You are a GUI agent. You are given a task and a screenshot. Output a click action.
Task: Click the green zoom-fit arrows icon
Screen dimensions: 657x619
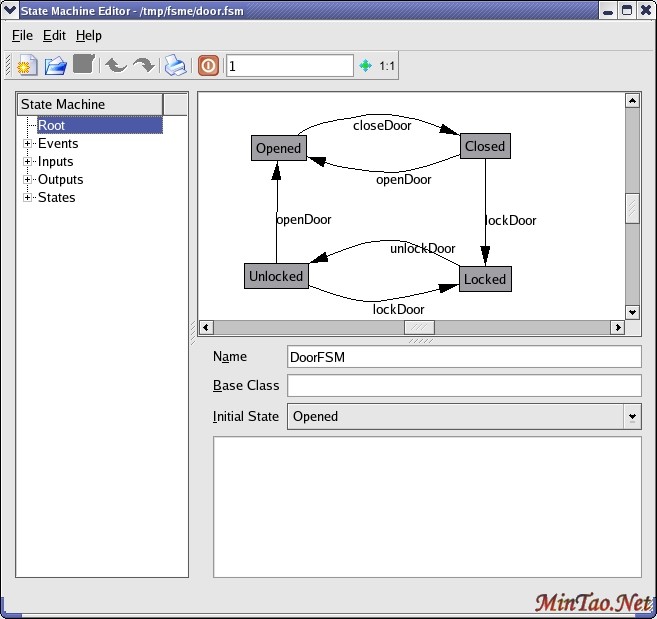pyautogui.click(x=366, y=66)
